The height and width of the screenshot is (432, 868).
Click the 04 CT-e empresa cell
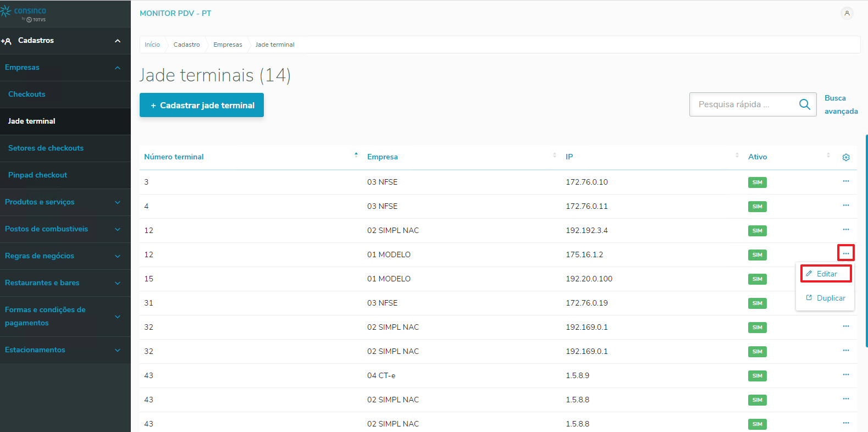[382, 375]
